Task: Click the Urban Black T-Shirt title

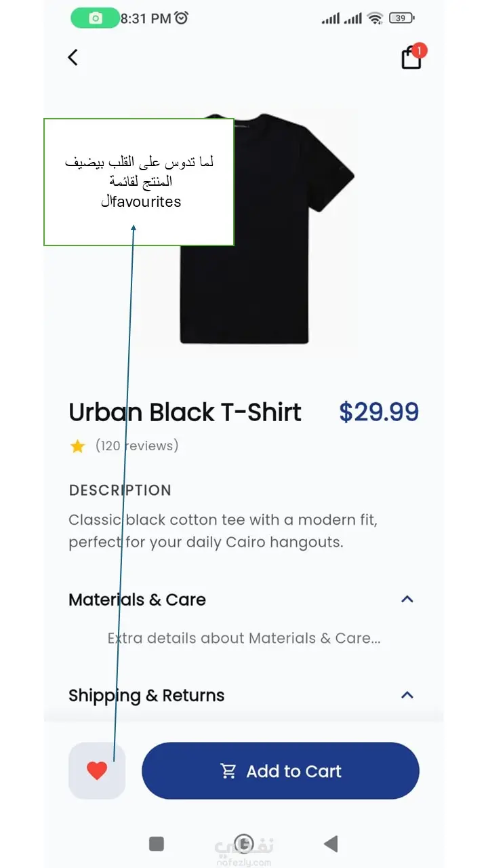Action: click(185, 412)
